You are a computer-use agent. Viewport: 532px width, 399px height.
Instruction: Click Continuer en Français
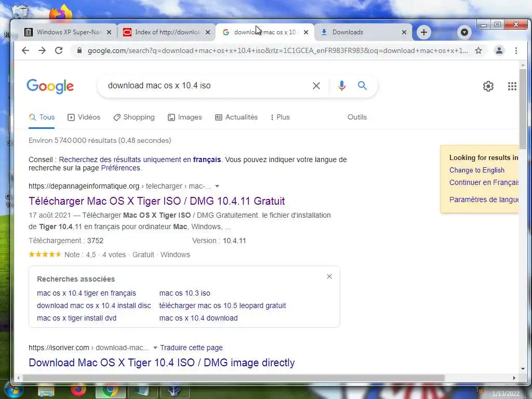coord(484,182)
